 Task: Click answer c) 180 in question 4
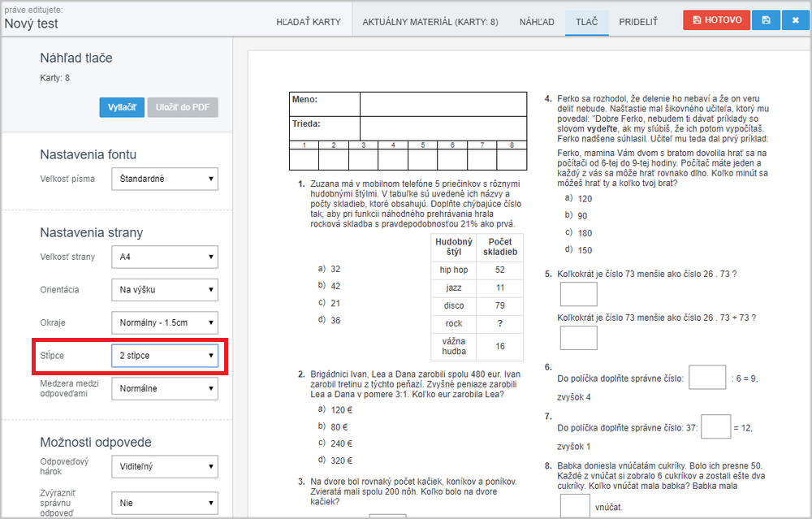[x=578, y=233]
